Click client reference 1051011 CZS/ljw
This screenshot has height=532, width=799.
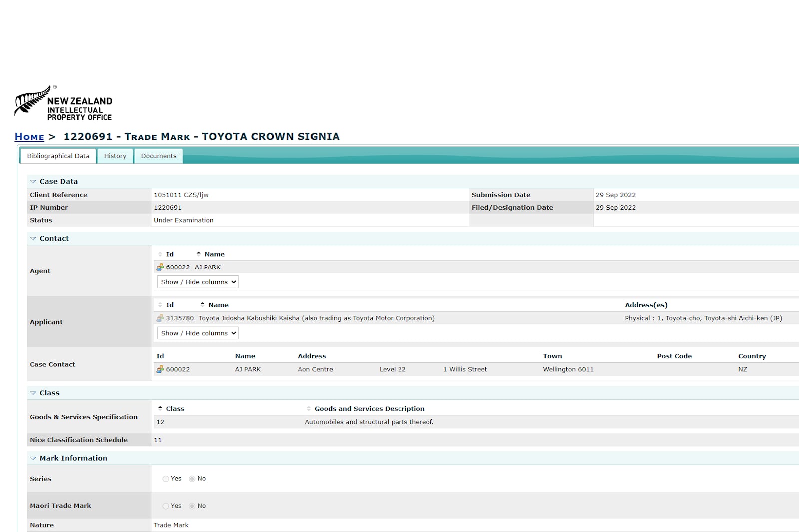click(x=181, y=195)
